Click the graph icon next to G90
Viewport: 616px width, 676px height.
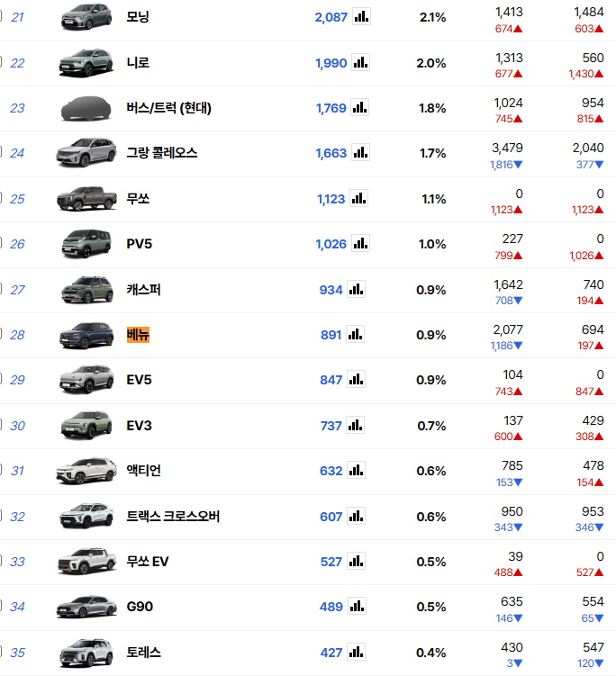(x=357, y=606)
